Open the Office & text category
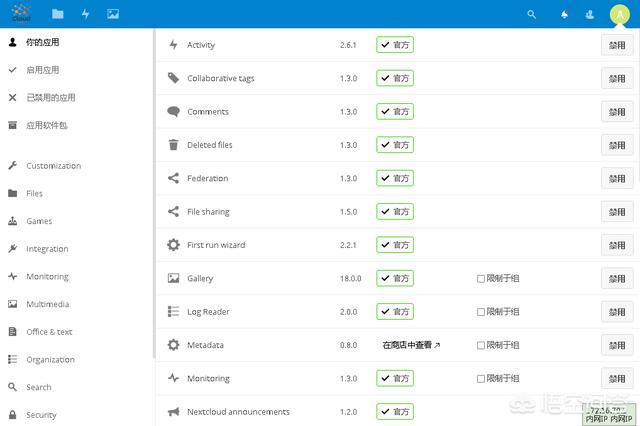 [49, 332]
